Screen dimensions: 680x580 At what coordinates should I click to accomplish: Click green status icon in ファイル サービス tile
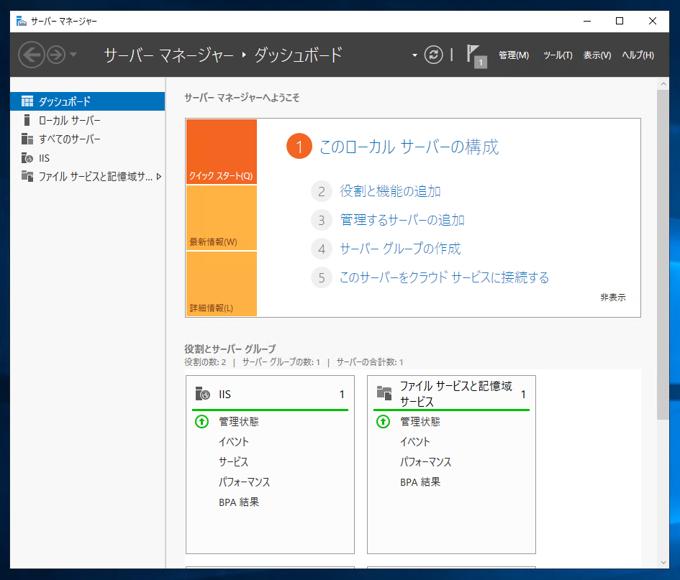[x=383, y=421]
